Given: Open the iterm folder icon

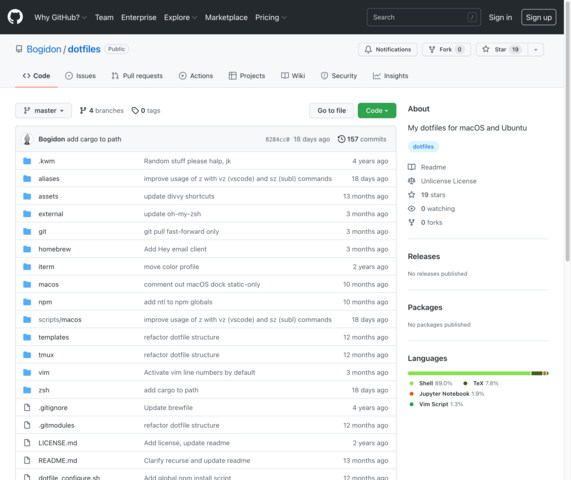Looking at the screenshot, I should pyautogui.click(x=27, y=267).
